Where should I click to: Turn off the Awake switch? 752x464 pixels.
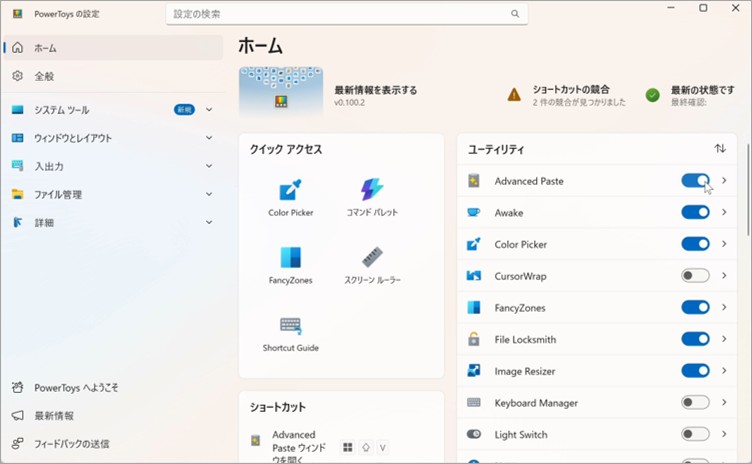pos(695,212)
